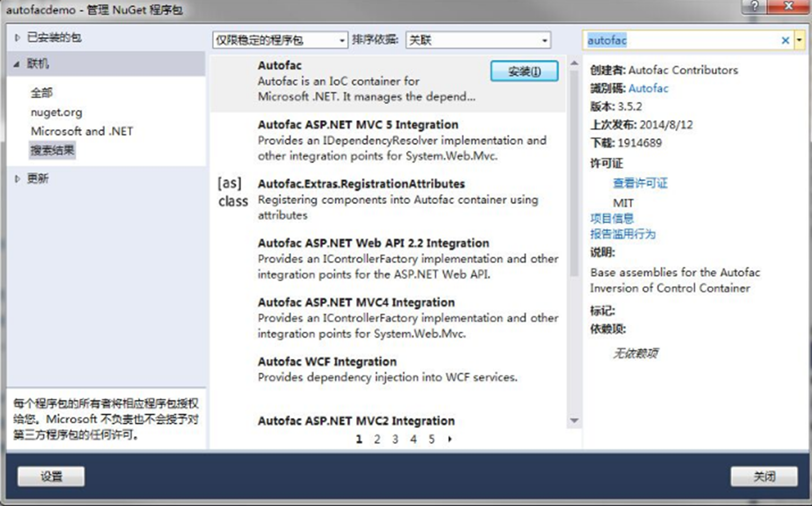Screen dimensions: 812x506
Task: Select the nuget.org source
Action: [x=56, y=112]
